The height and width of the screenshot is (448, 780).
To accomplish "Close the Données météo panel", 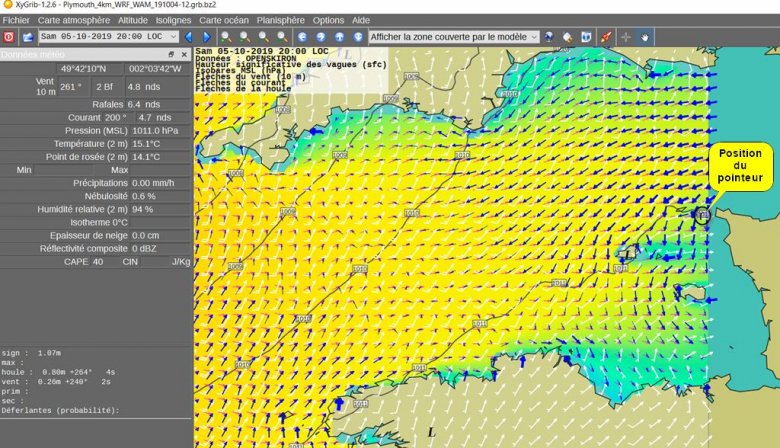I will 184,54.
